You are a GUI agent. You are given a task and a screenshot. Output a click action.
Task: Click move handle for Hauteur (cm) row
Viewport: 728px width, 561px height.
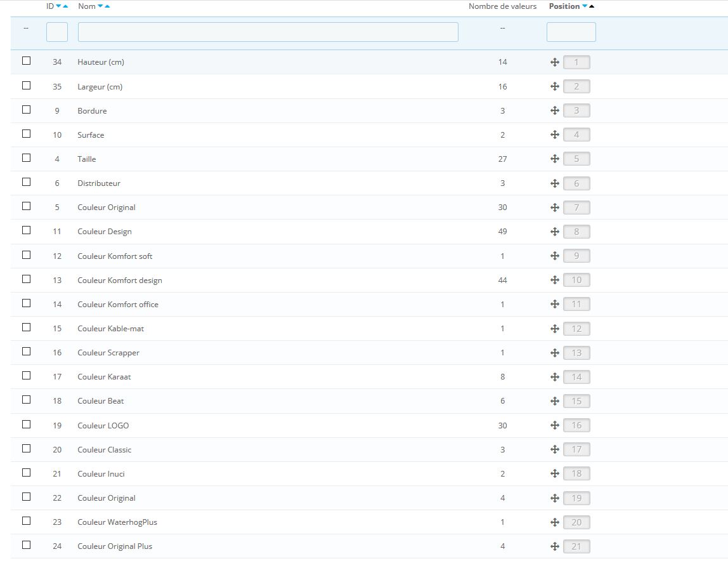pos(554,62)
